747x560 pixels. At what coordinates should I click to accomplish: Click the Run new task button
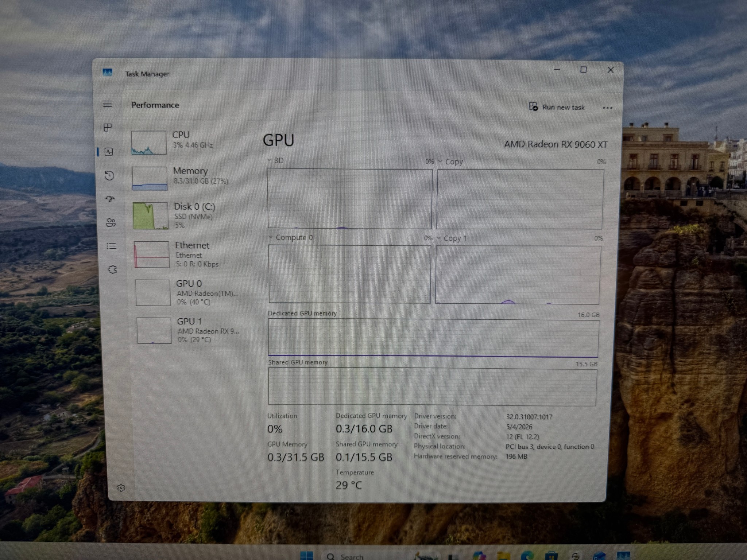pos(557,107)
